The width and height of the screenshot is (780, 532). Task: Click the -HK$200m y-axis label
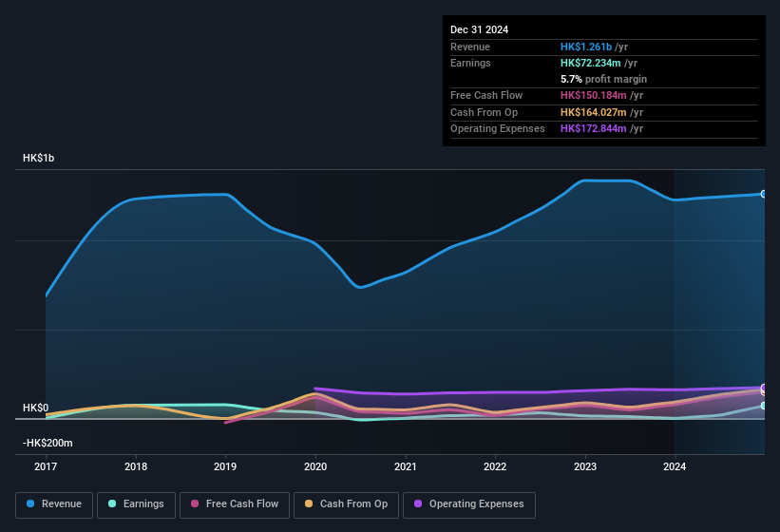tap(48, 443)
